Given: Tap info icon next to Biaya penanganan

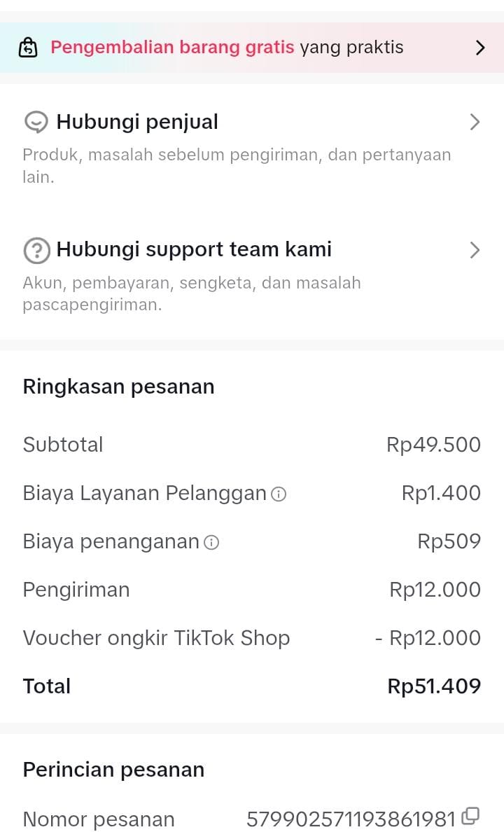Looking at the screenshot, I should tap(211, 542).
